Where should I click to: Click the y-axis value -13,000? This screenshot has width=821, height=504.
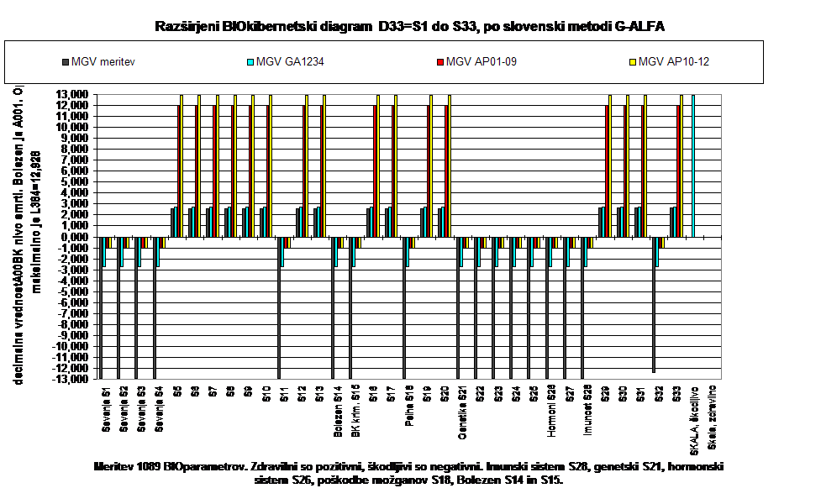pyautogui.click(x=70, y=380)
